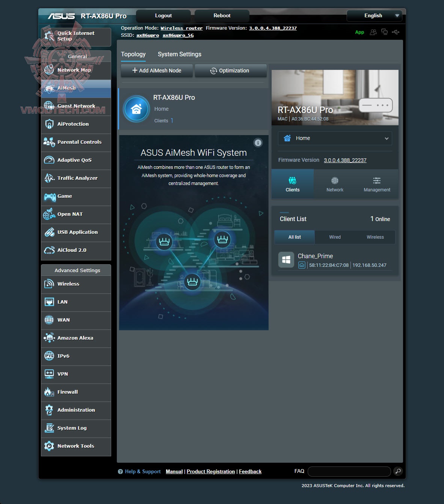Click the router photo thumbnail
444x504 pixels.
point(335,98)
